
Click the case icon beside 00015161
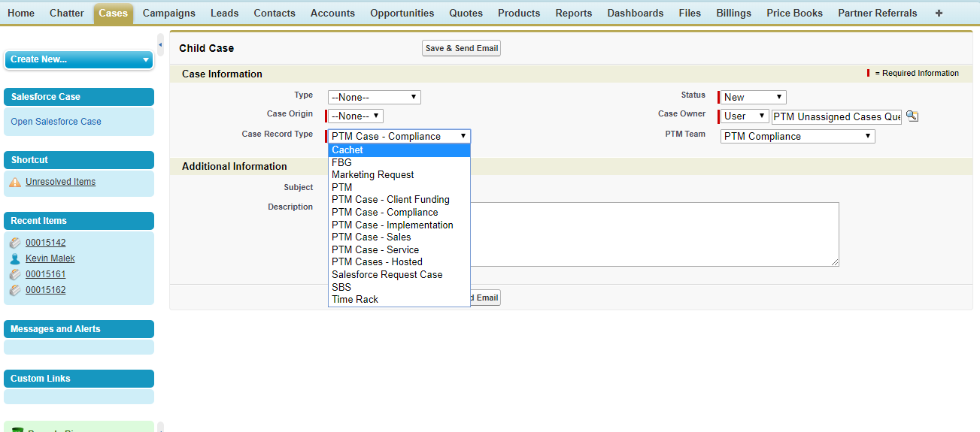15,274
